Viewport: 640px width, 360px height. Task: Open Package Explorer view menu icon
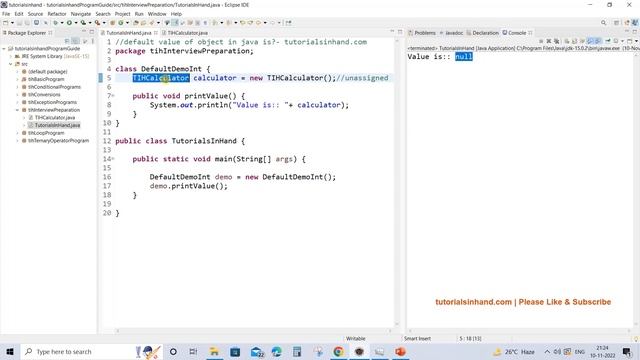pos(93,41)
